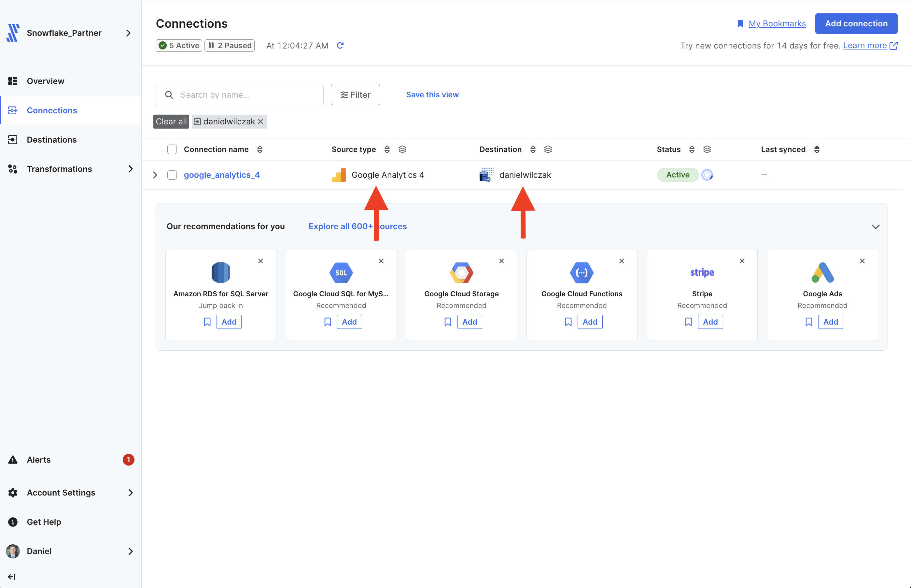Sort by Connection name column

click(259, 149)
